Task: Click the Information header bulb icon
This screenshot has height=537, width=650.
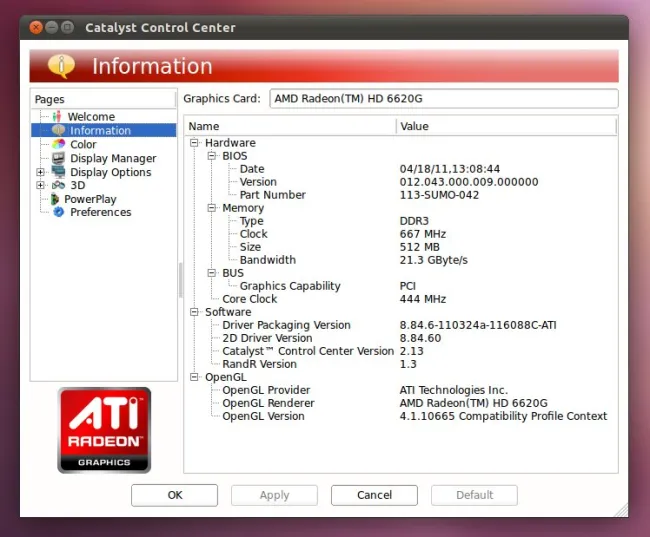Action: pyautogui.click(x=61, y=66)
